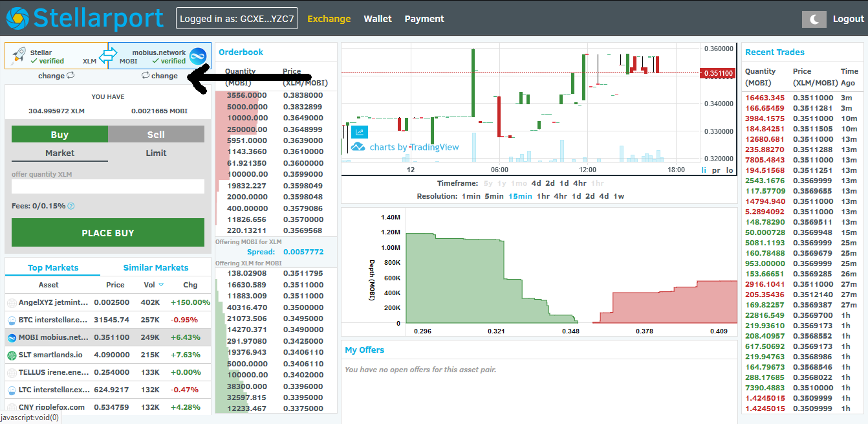Click the Chg column header

[190, 285]
